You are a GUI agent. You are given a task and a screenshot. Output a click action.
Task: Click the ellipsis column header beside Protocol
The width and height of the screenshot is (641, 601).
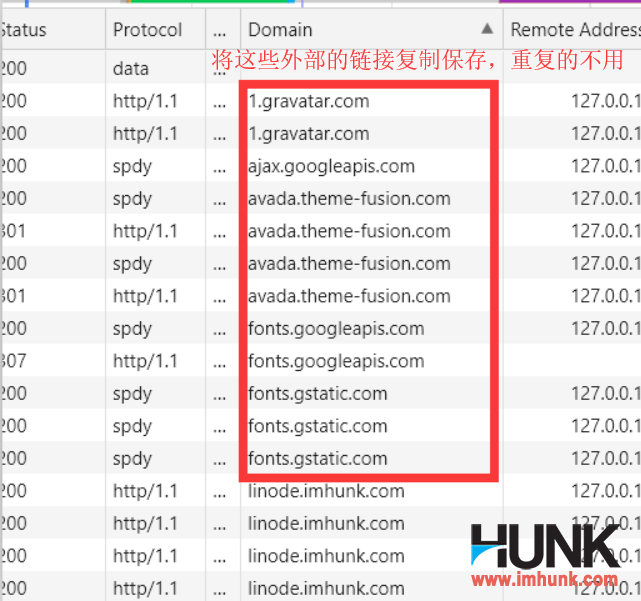click(x=220, y=30)
